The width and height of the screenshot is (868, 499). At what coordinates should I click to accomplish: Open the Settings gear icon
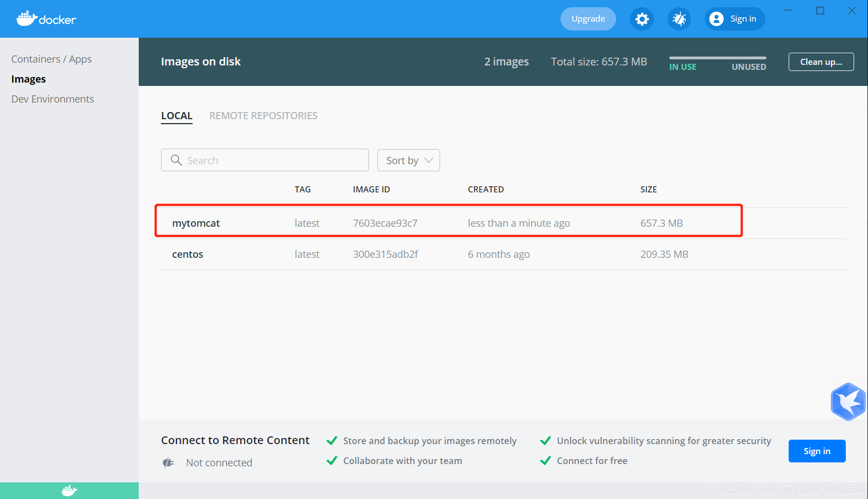(x=642, y=19)
